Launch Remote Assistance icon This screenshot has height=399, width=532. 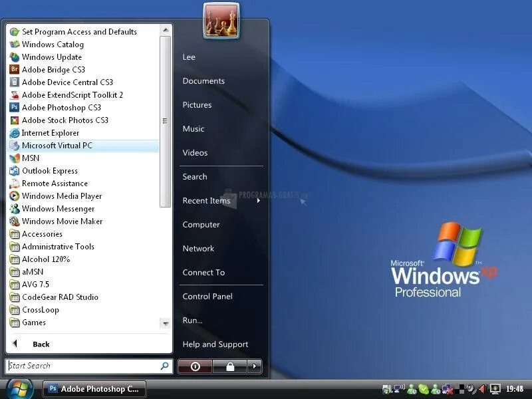click(x=14, y=184)
